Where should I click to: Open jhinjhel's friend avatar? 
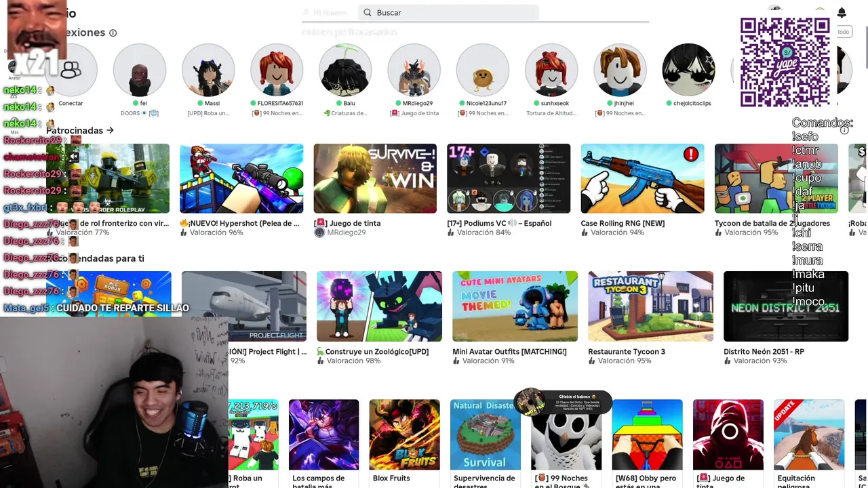(x=619, y=70)
